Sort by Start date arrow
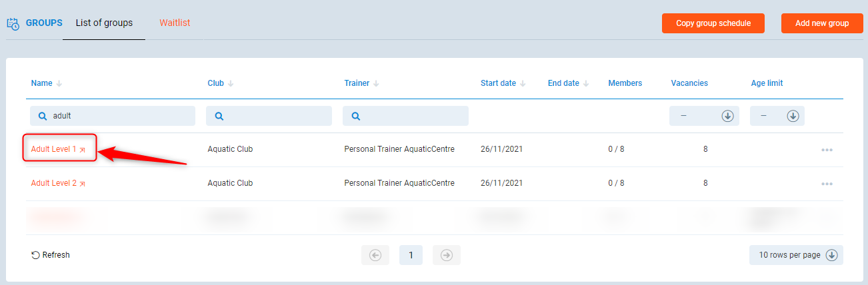 coord(523,84)
